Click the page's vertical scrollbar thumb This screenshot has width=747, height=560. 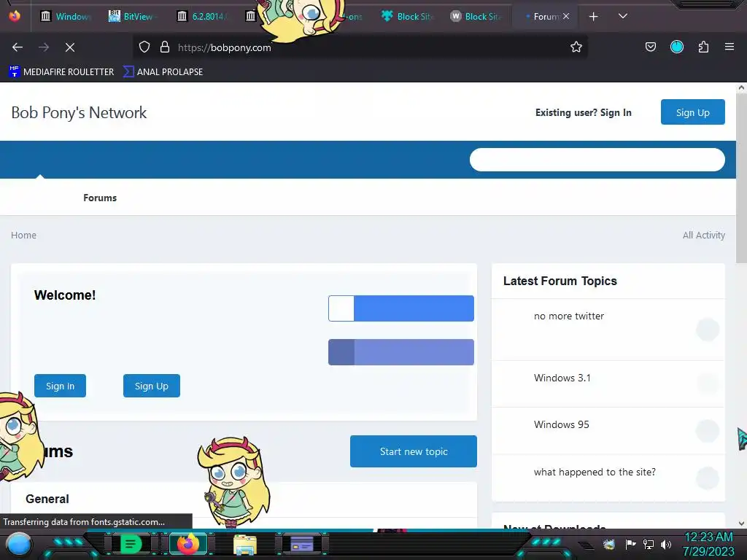pos(741,179)
